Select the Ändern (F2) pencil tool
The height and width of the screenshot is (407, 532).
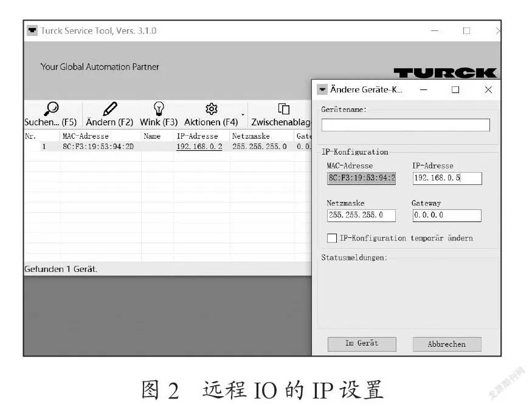pyautogui.click(x=109, y=114)
